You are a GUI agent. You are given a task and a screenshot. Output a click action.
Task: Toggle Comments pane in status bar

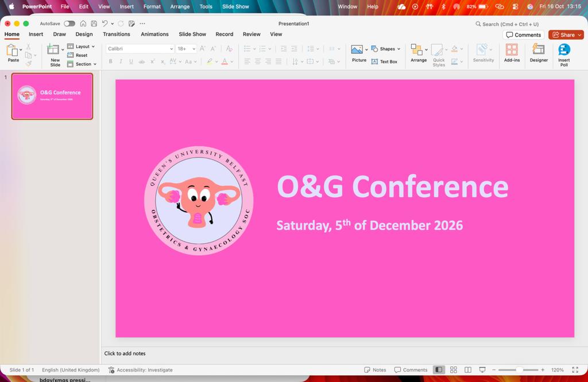411,370
